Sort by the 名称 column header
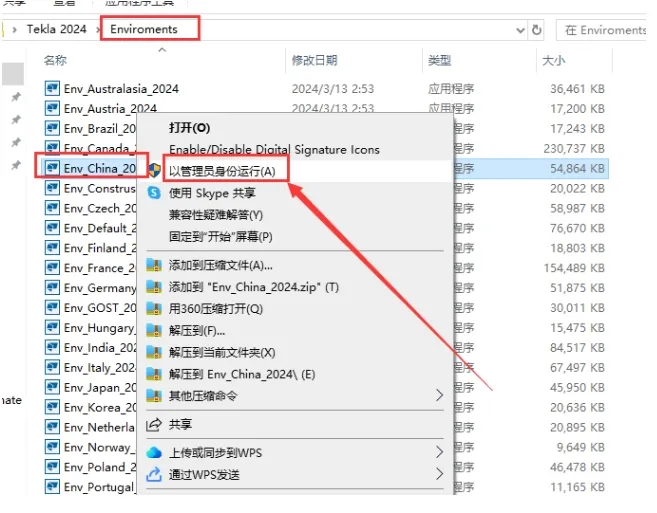657x513 pixels. [55, 60]
